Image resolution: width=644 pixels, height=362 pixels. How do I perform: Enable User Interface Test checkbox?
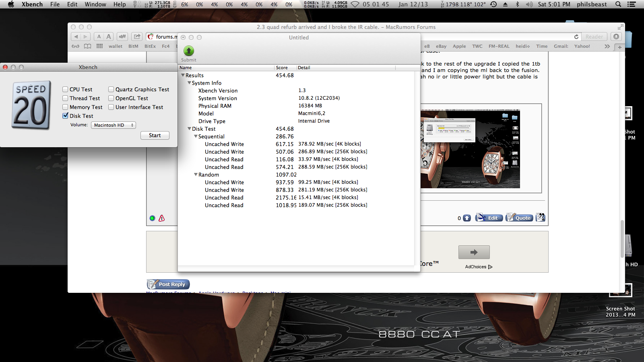click(111, 107)
